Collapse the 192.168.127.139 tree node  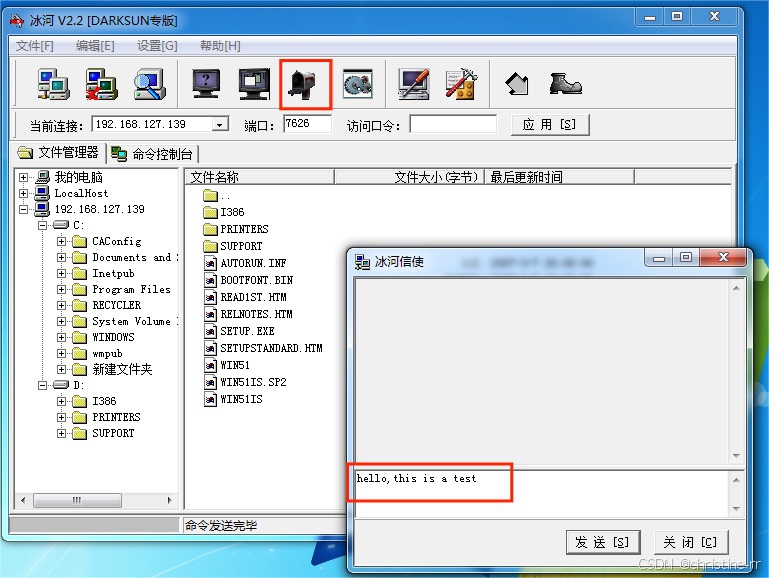[23, 209]
